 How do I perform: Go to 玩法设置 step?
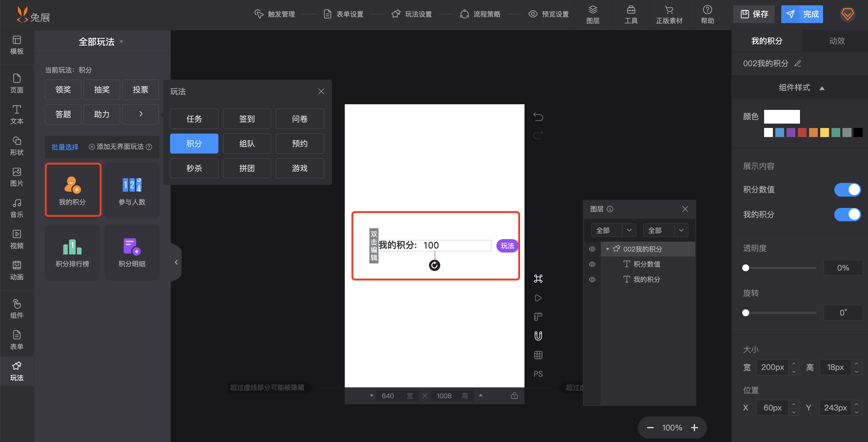[x=412, y=14]
